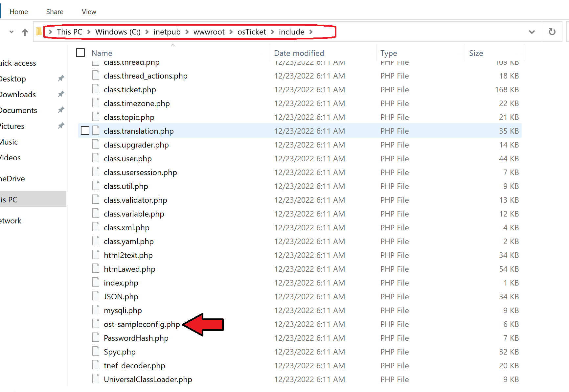Screen dimensions: 569x392
Task: Click file icon of class.validator.php
Action: (96, 200)
